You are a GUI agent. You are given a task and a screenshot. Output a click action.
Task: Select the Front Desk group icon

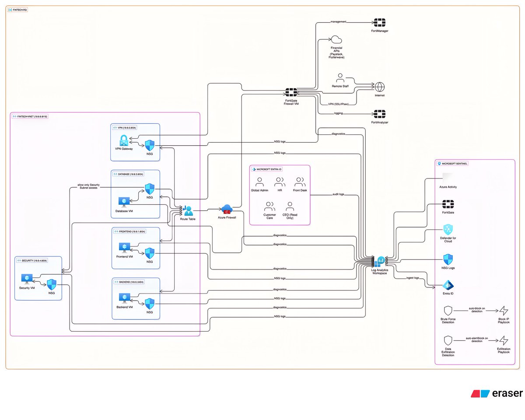click(300, 182)
